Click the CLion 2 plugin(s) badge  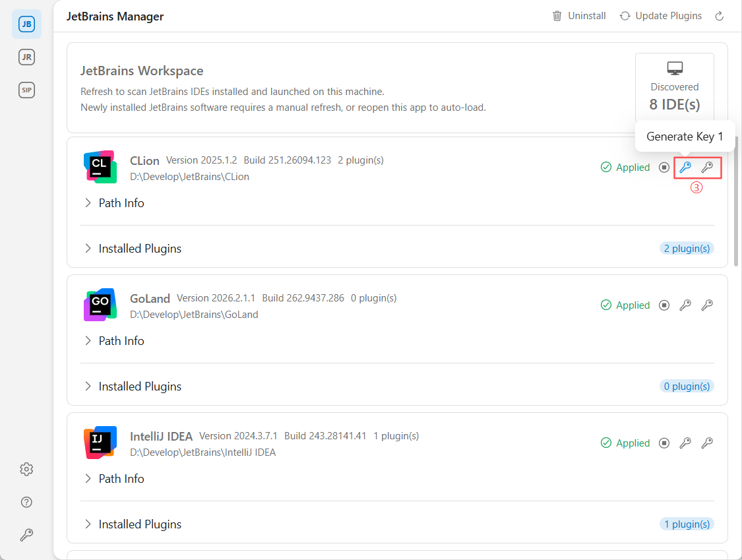pyautogui.click(x=687, y=249)
